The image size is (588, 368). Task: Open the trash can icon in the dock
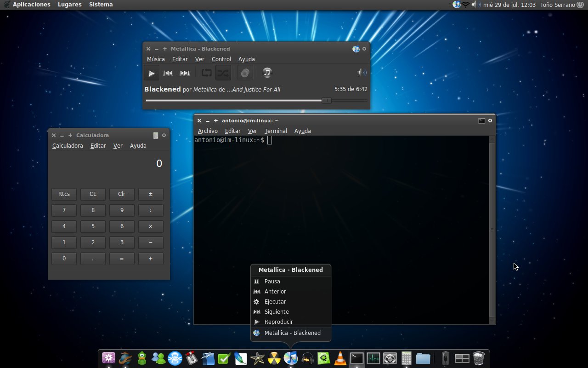click(479, 358)
